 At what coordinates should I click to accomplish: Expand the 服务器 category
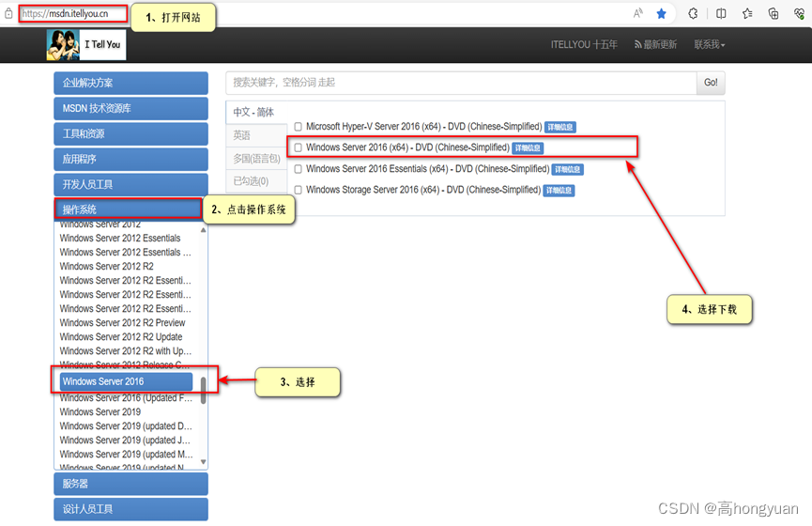tap(131, 484)
